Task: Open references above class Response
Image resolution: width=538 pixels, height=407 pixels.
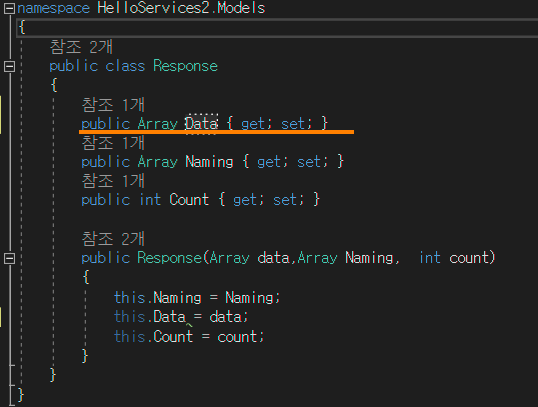Action: click(x=81, y=47)
